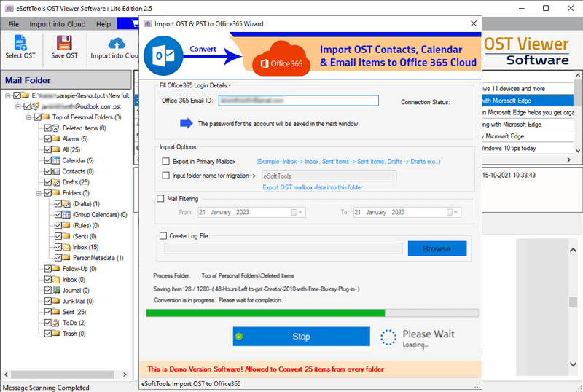Click the Office 365 Email ID field

[298, 101]
